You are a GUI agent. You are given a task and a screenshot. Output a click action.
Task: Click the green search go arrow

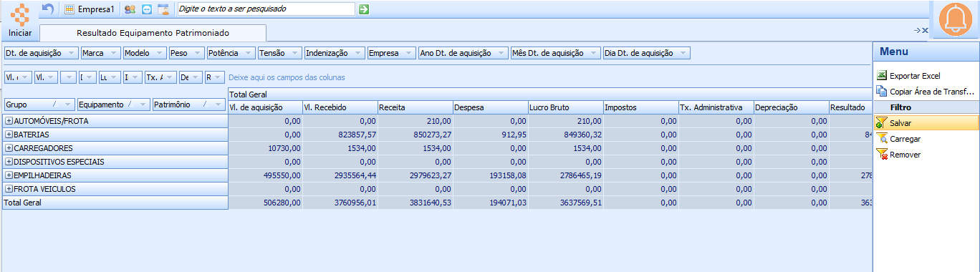pyautogui.click(x=364, y=9)
